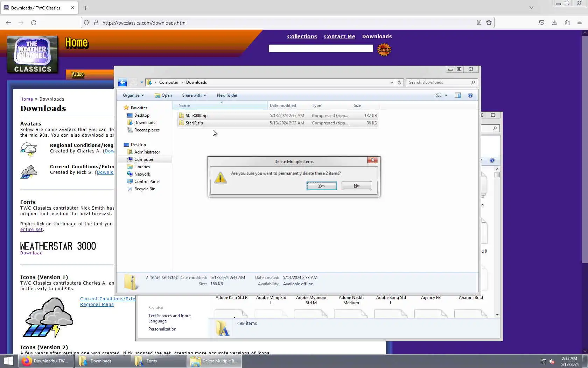Open Favorites in navigation pane
The image size is (588, 368).
click(x=139, y=108)
